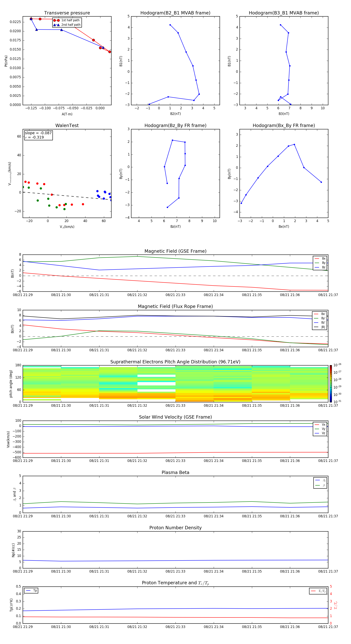Click 'Vx' in the velocity legend
Image resolution: width=351 pixels, height=644 pixels.
click(x=320, y=424)
